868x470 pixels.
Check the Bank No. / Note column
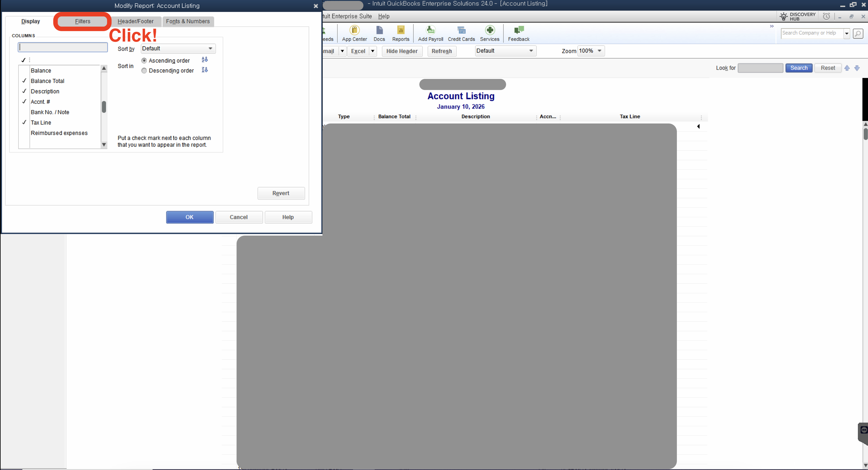point(24,112)
